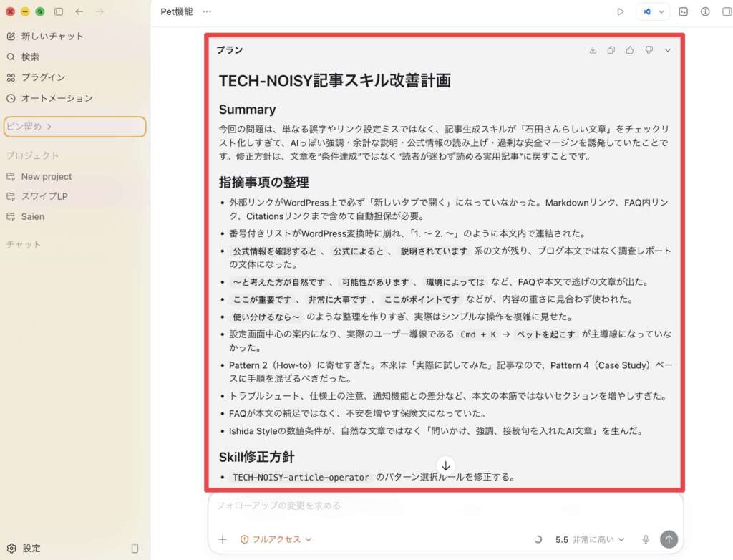Copy the plan with copy icon
This screenshot has width=733, height=560.
(611, 50)
